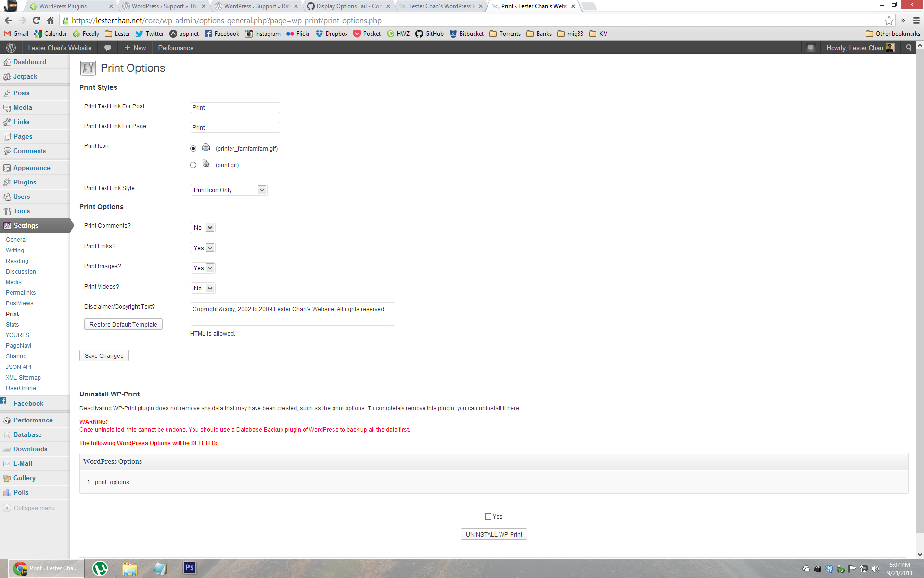
Task: Open Howdy, Lester Chan account menu
Action: [860, 48]
